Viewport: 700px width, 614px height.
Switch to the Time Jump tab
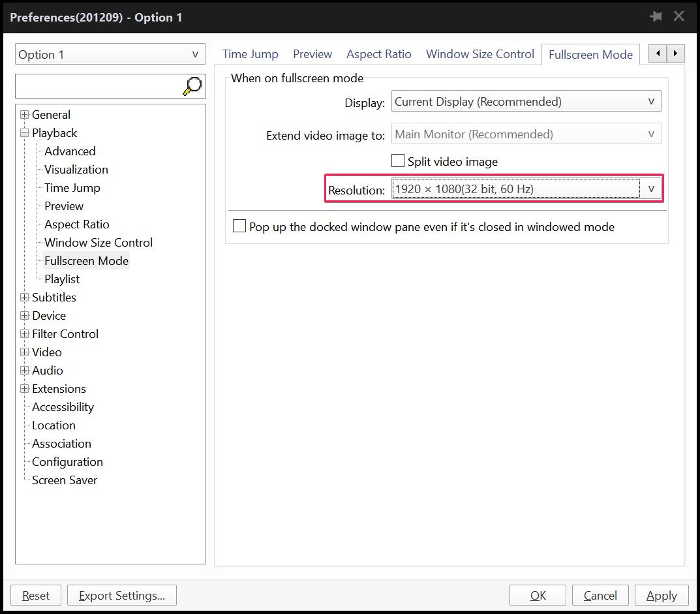(250, 54)
